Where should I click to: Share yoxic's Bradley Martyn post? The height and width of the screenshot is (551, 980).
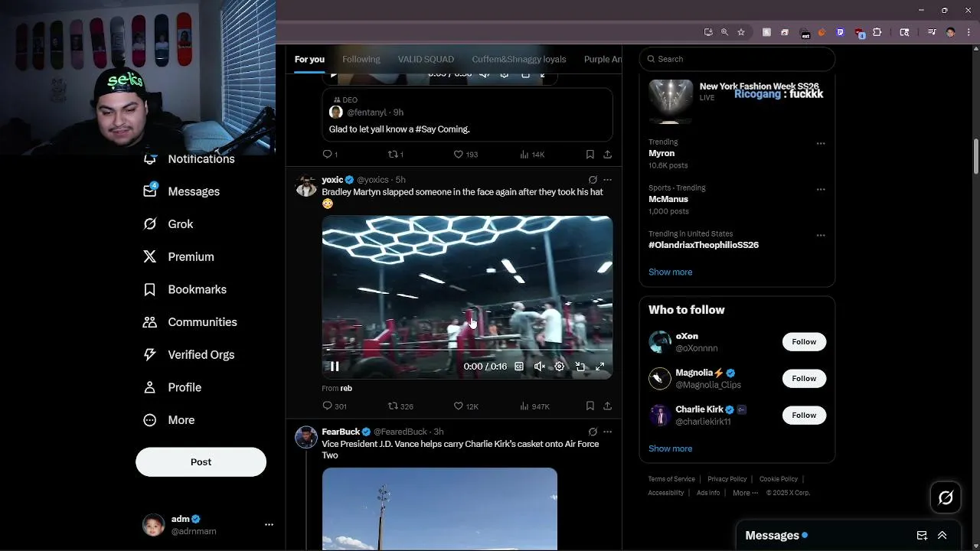click(x=607, y=406)
